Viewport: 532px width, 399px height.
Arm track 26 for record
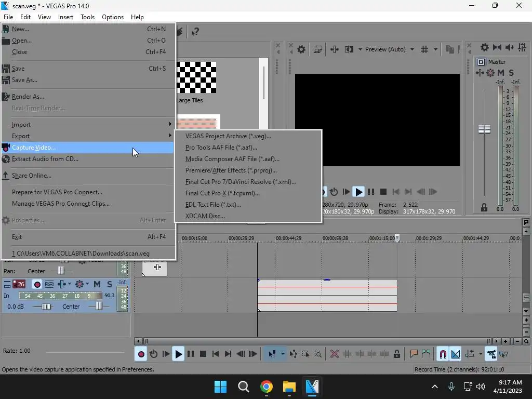(x=37, y=284)
